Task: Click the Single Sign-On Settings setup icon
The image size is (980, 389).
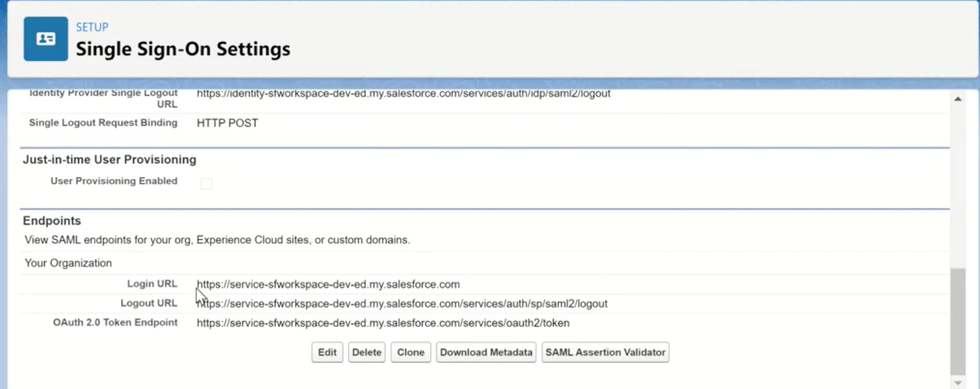Action: pos(46,39)
